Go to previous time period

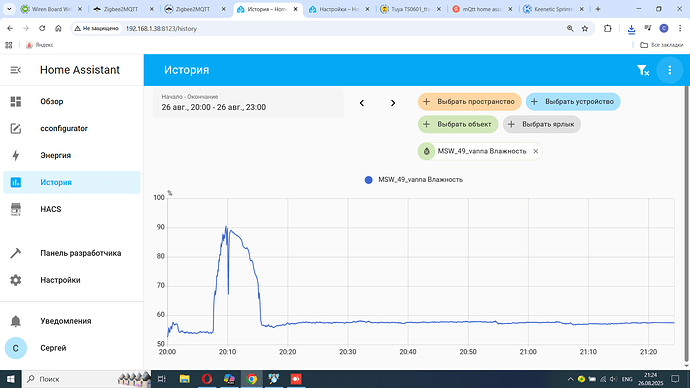click(362, 103)
